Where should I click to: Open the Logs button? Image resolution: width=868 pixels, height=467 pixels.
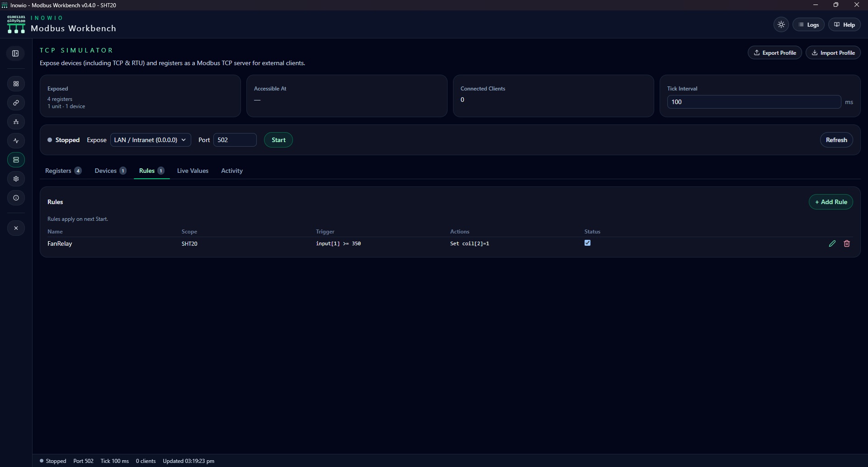pos(808,25)
